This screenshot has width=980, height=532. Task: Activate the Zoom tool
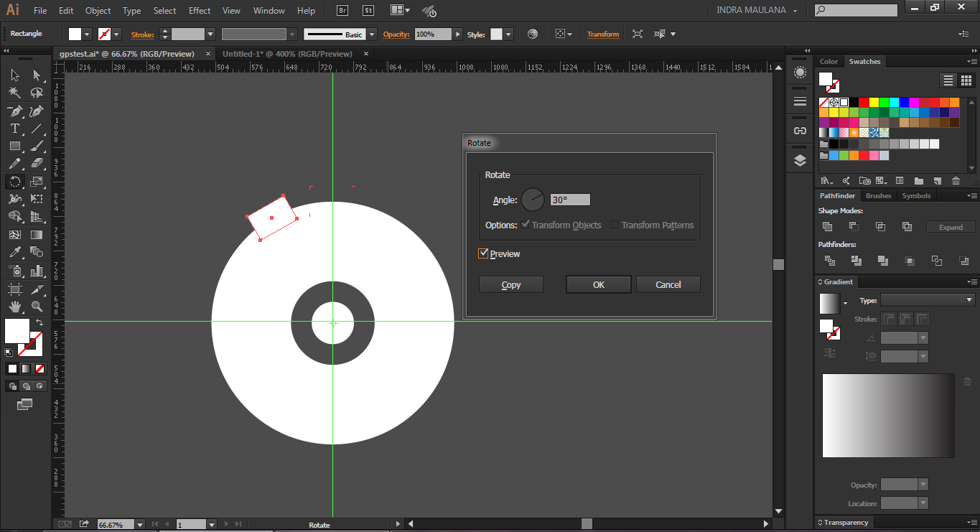point(37,307)
